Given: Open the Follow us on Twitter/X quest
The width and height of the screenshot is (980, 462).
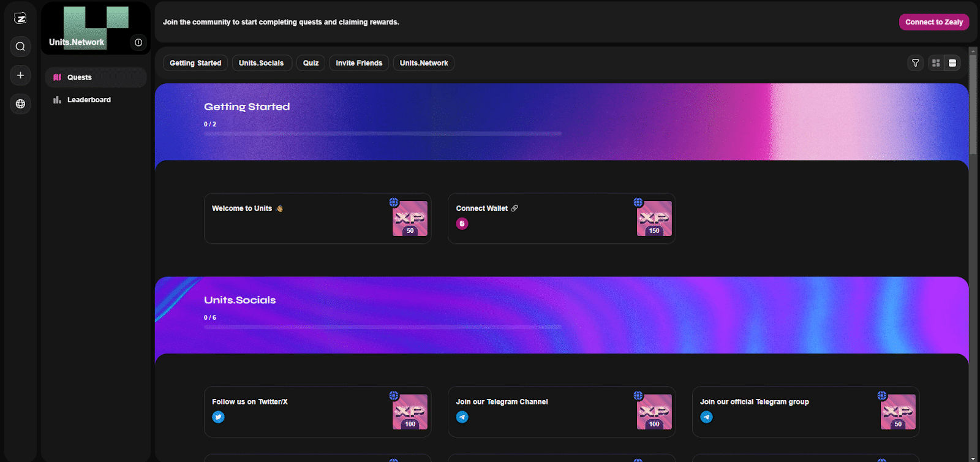Looking at the screenshot, I should (x=317, y=412).
